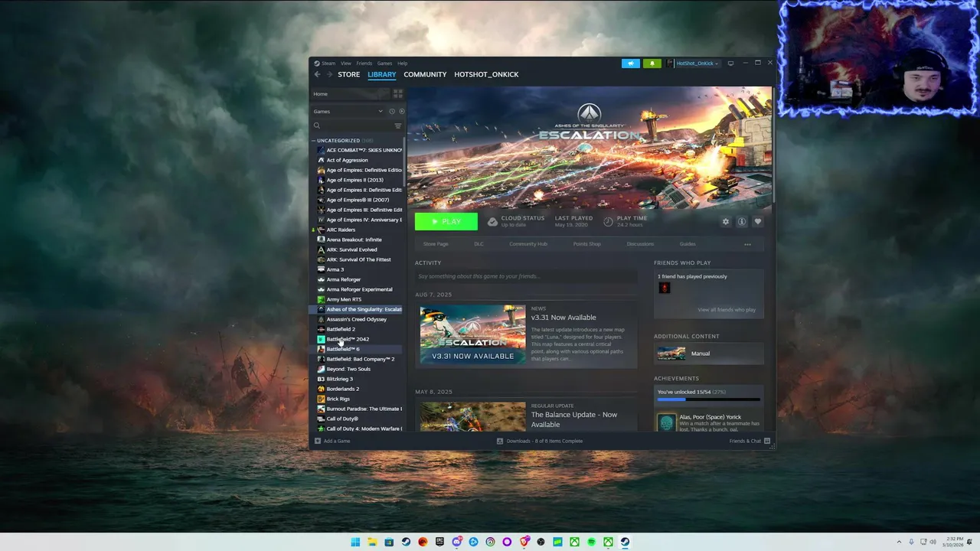The image size is (980, 551).
Task: Click the Big Picture mode monitor icon
Action: click(x=730, y=64)
